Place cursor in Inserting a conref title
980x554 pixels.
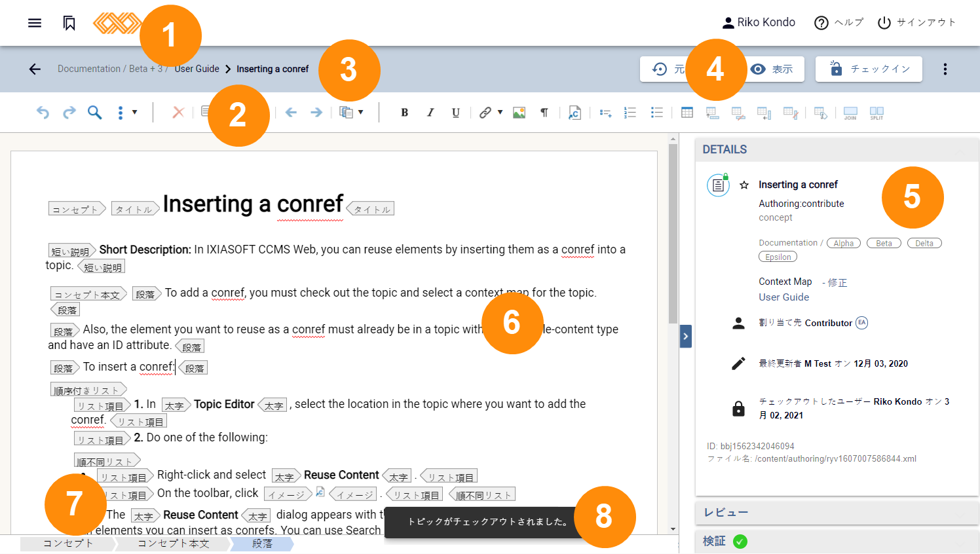253,204
